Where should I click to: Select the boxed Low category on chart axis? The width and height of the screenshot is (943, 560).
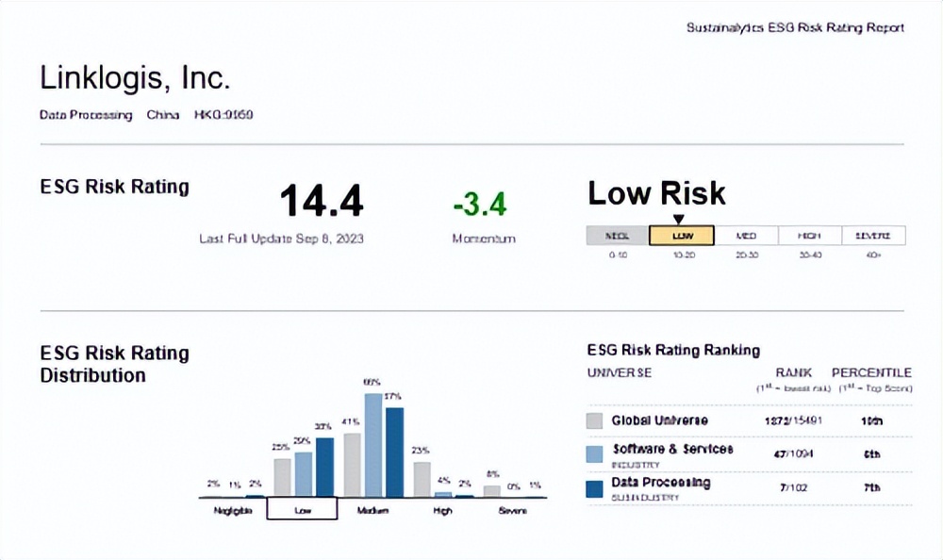click(302, 509)
